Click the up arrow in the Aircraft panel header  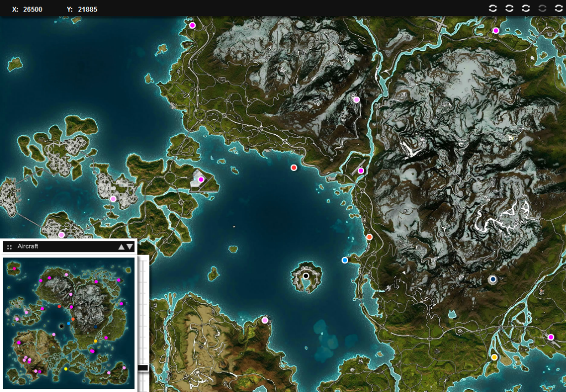121,247
